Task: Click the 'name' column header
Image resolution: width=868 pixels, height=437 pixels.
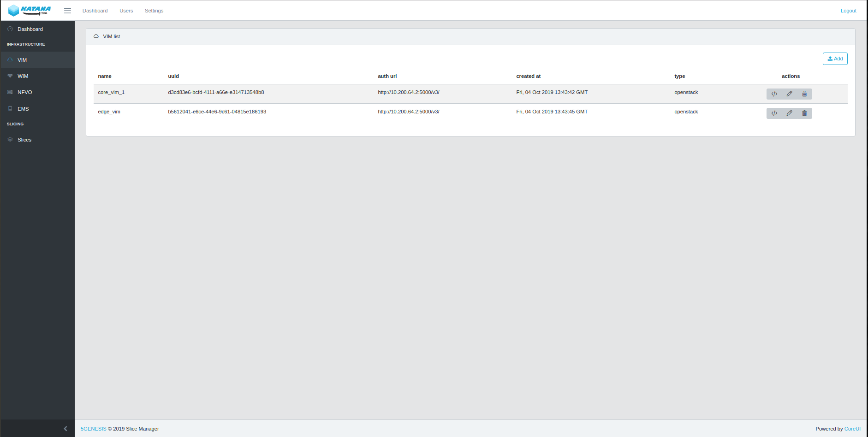Action: point(105,76)
